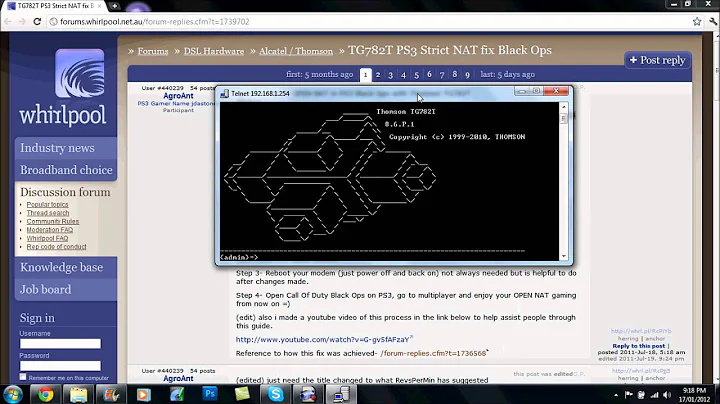Image resolution: width=720 pixels, height=404 pixels.
Task: Open a new browser tab
Action: pos(114,6)
